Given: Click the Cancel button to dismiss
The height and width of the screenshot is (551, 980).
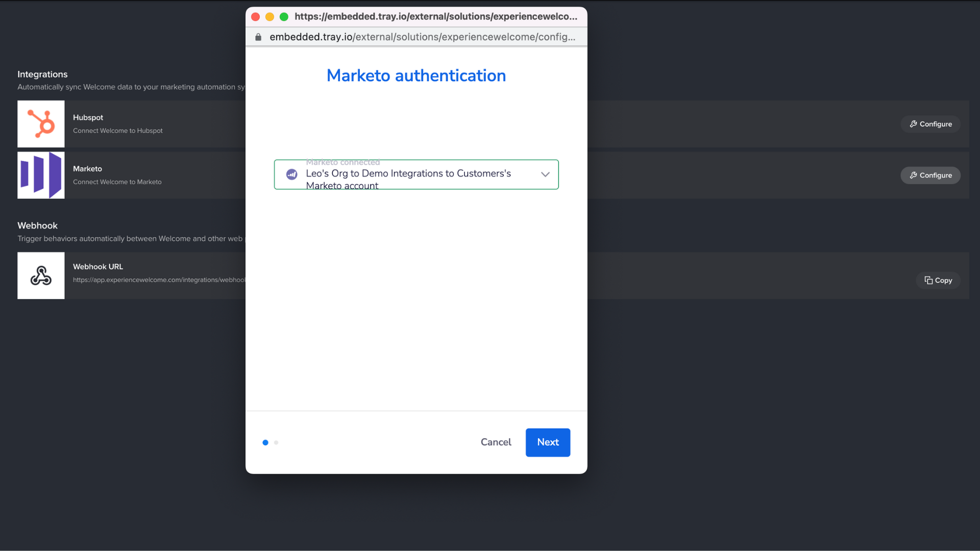Looking at the screenshot, I should tap(496, 442).
